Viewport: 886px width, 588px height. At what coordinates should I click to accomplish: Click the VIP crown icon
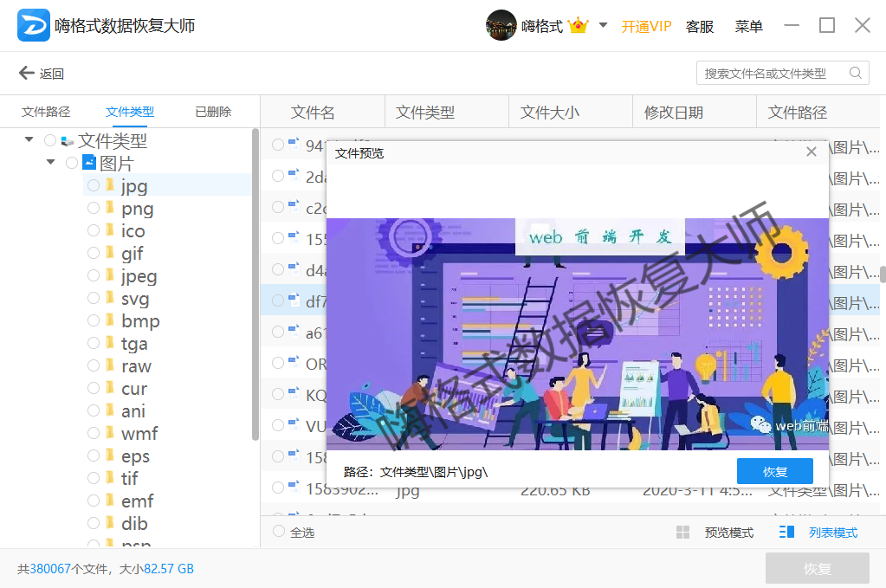[579, 25]
